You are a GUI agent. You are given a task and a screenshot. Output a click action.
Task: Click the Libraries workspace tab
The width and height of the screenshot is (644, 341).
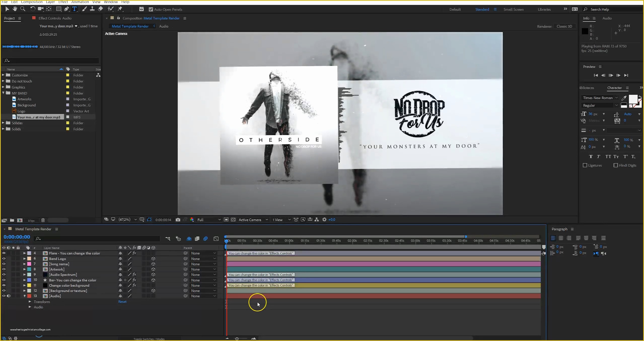(x=544, y=9)
